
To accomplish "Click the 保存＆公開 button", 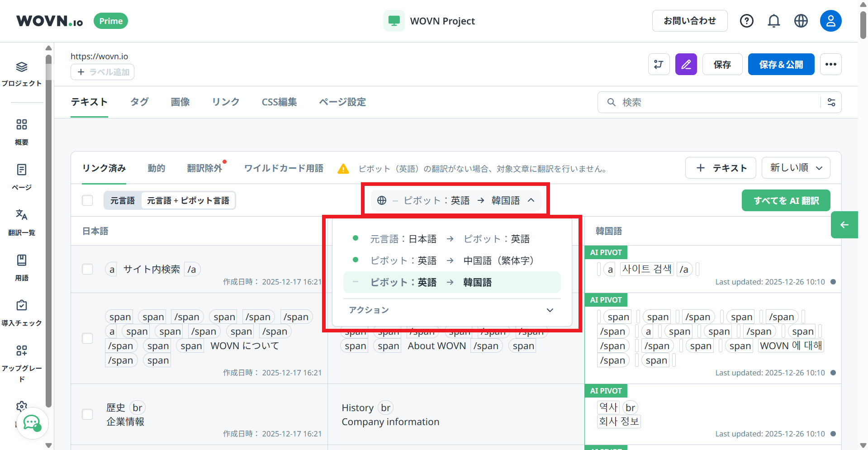I will [781, 64].
